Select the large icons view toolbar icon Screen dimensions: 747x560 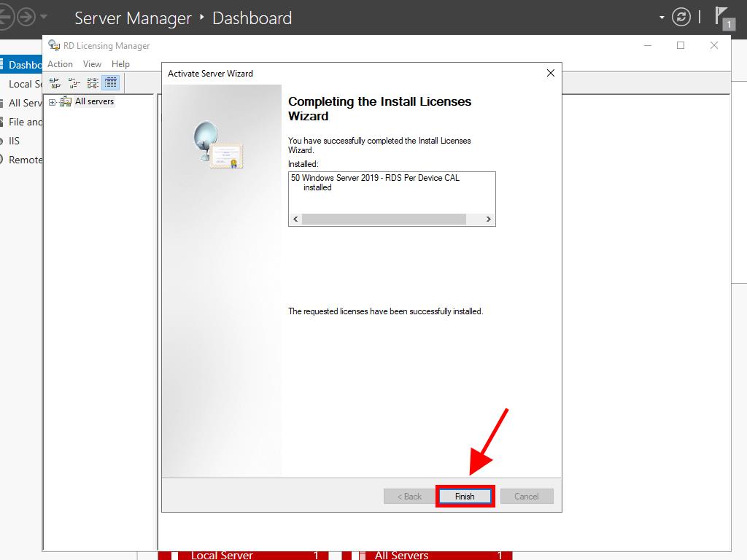click(55, 83)
